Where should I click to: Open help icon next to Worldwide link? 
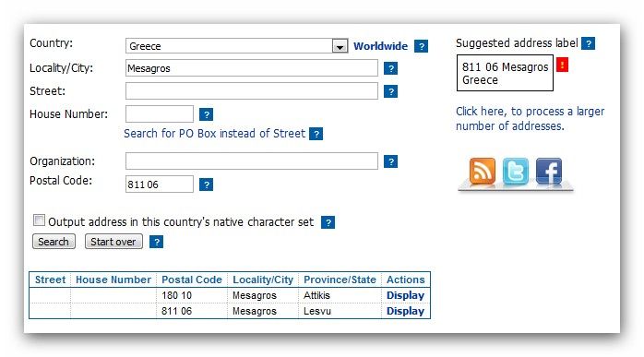[x=421, y=46]
